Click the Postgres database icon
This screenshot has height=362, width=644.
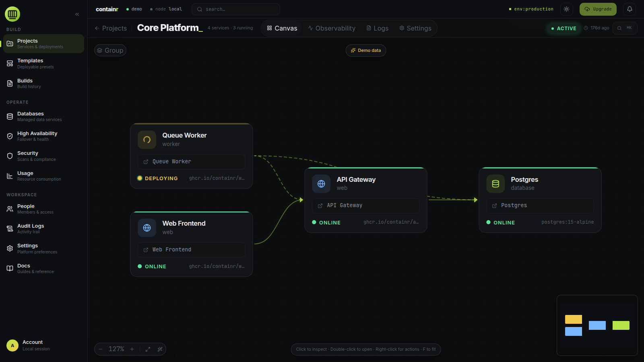(x=495, y=184)
